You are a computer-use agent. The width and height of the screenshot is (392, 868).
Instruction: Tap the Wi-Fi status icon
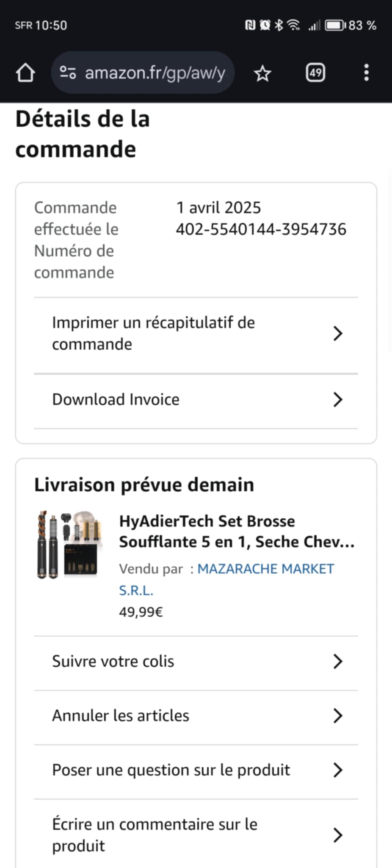point(293,25)
